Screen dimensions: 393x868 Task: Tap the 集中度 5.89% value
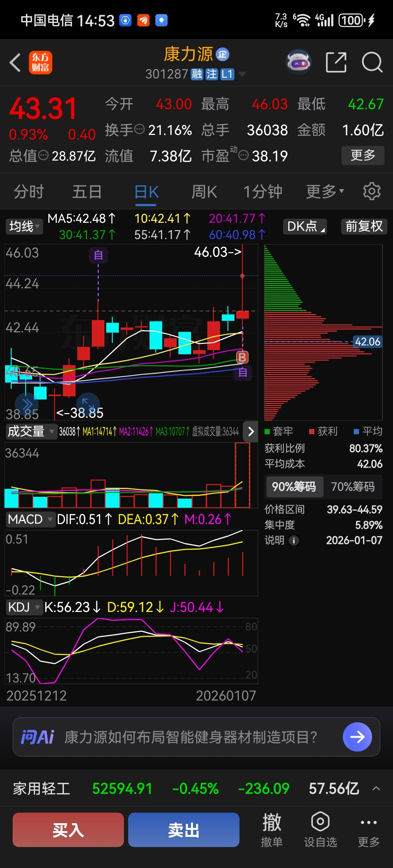[368, 525]
